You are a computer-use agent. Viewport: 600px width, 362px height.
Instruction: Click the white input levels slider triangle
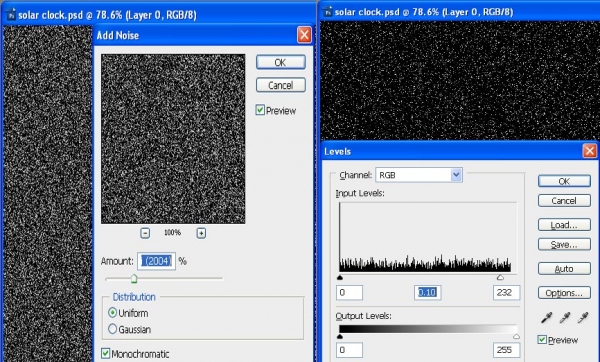click(x=500, y=277)
